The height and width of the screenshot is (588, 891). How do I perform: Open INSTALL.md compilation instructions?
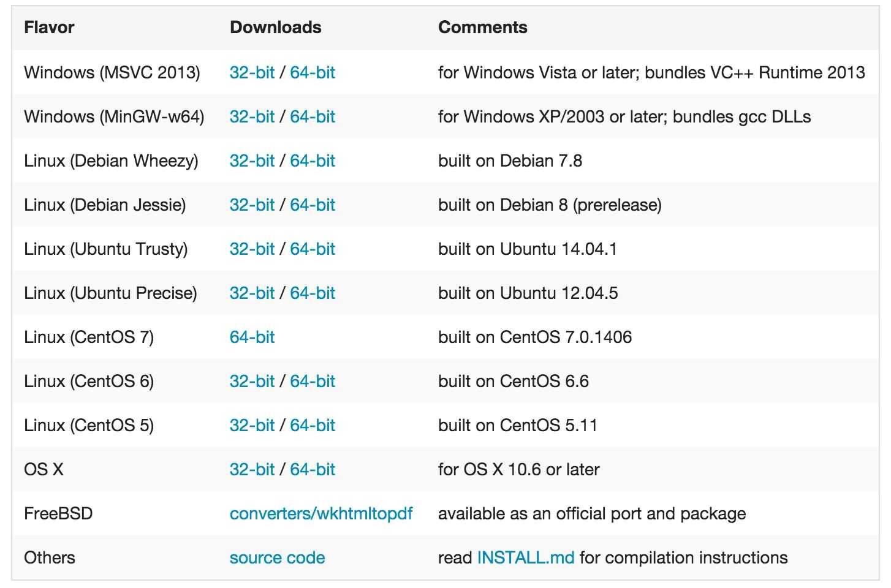(526, 557)
